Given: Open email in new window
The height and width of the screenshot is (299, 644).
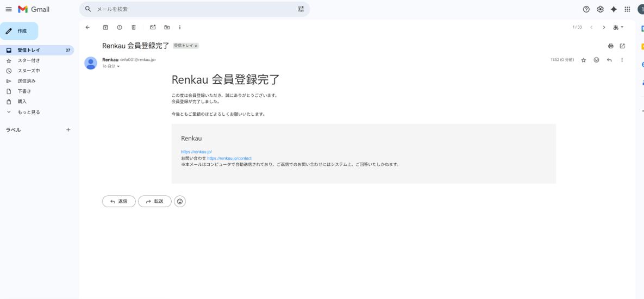Looking at the screenshot, I should tap(622, 46).
